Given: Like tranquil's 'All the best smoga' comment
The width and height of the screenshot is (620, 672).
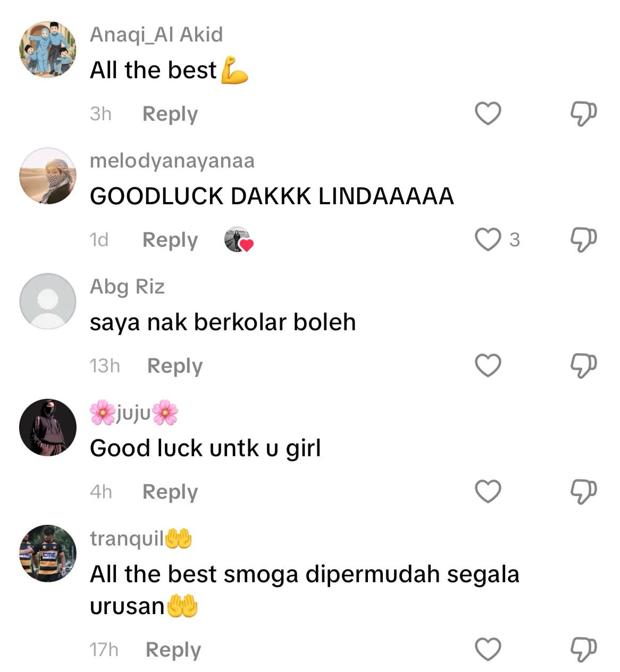Looking at the screenshot, I should coord(488,650).
